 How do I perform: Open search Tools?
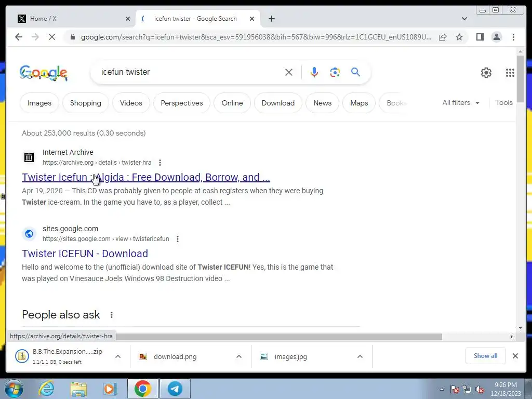[x=504, y=102]
